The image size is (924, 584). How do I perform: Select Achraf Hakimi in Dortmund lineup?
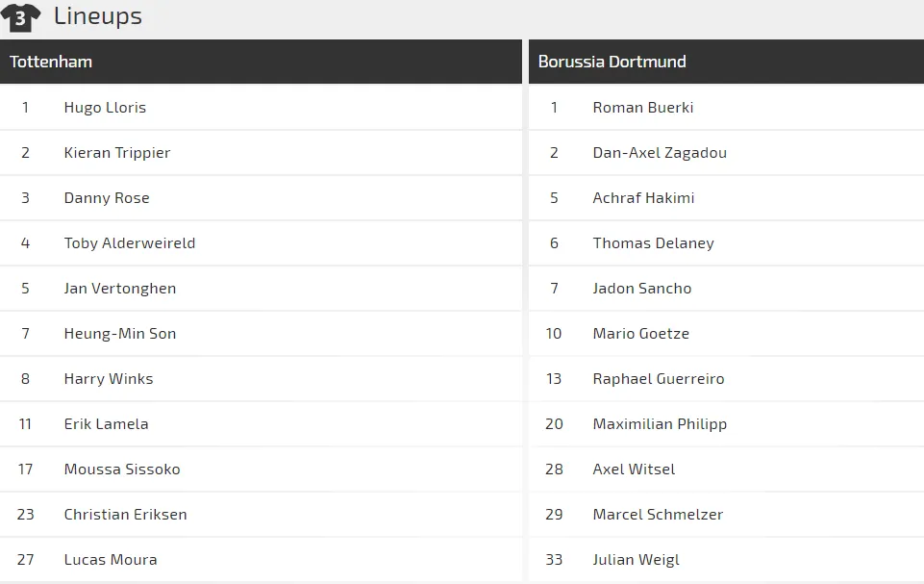643,198
